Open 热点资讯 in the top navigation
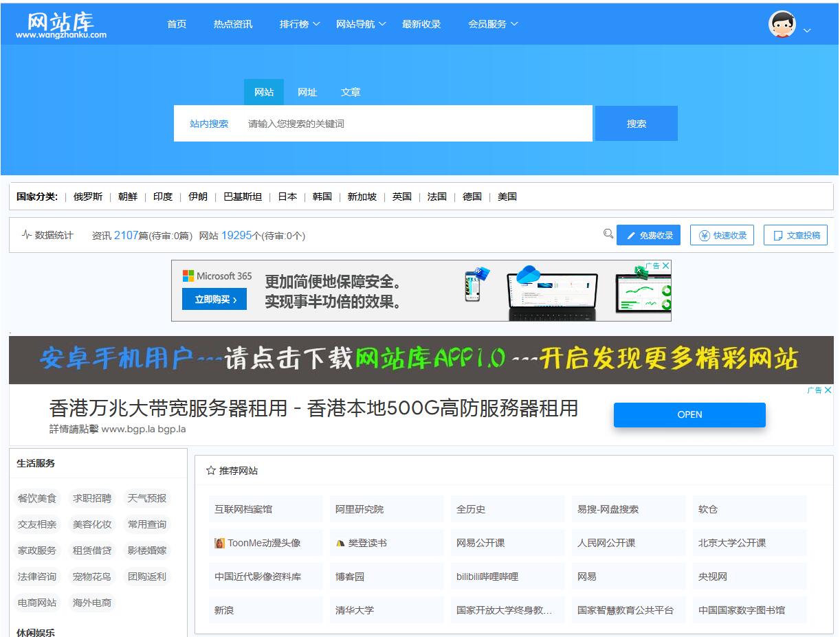This screenshot has width=840, height=637. tap(233, 24)
